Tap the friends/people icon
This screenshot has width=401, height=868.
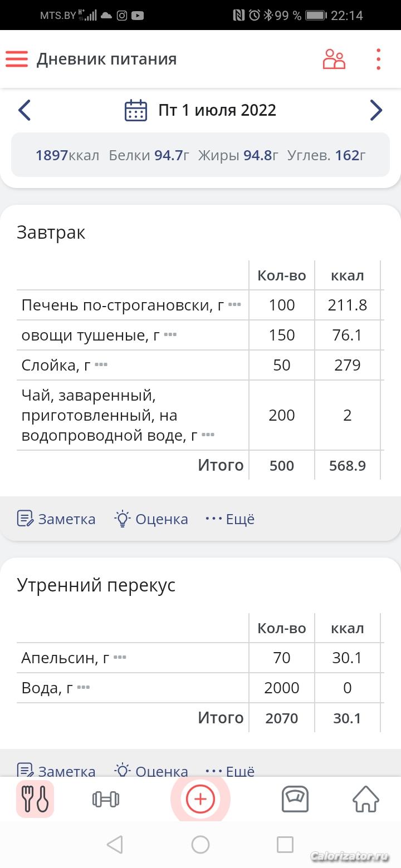[334, 59]
